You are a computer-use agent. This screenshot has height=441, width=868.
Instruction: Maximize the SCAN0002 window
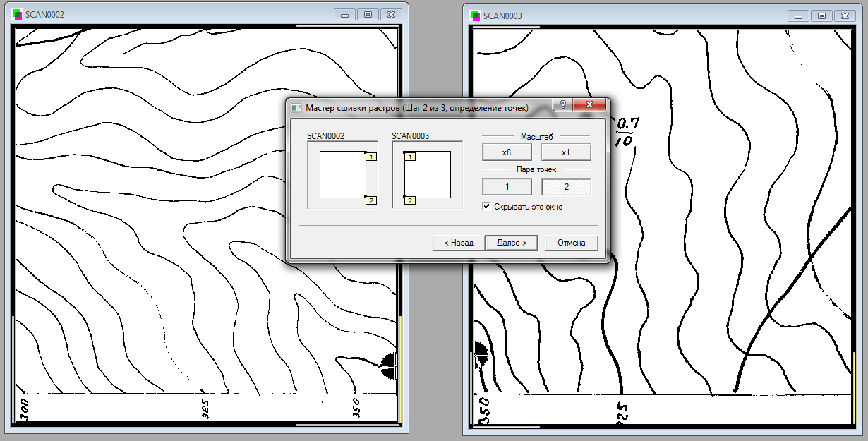pos(368,15)
